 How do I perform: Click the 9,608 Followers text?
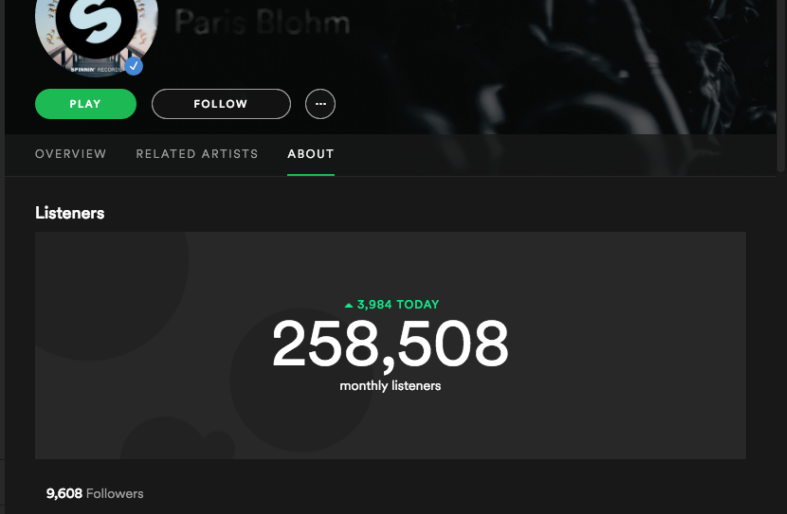(x=94, y=493)
